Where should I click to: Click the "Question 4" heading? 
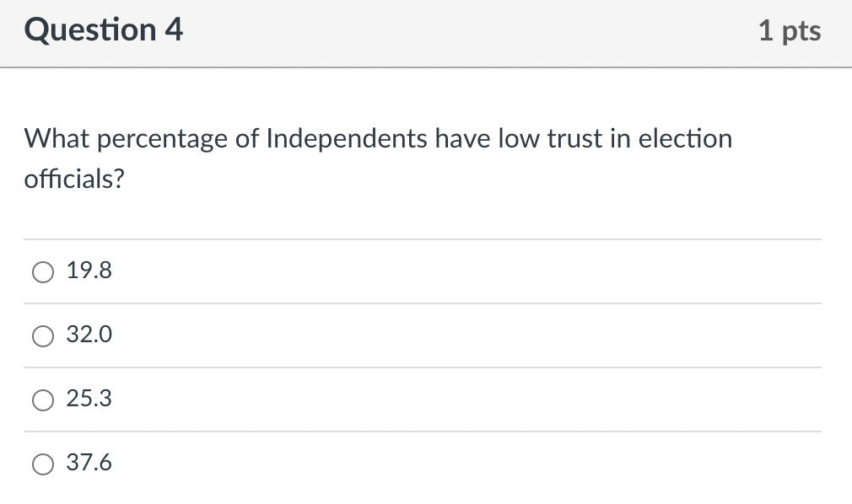coord(104,31)
